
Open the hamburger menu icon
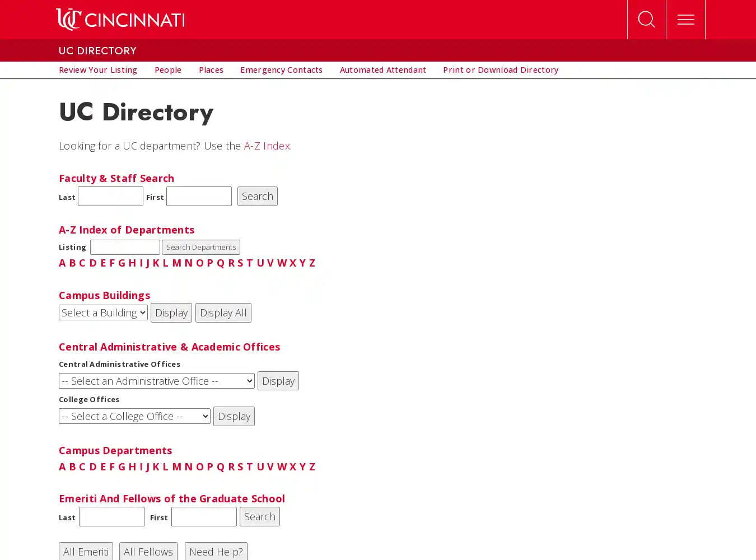(x=685, y=20)
